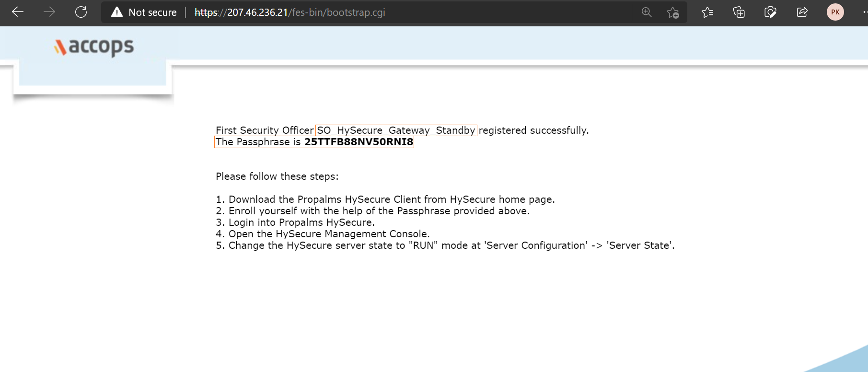Open the Collections icon
The width and height of the screenshot is (868, 372).
[x=739, y=12]
